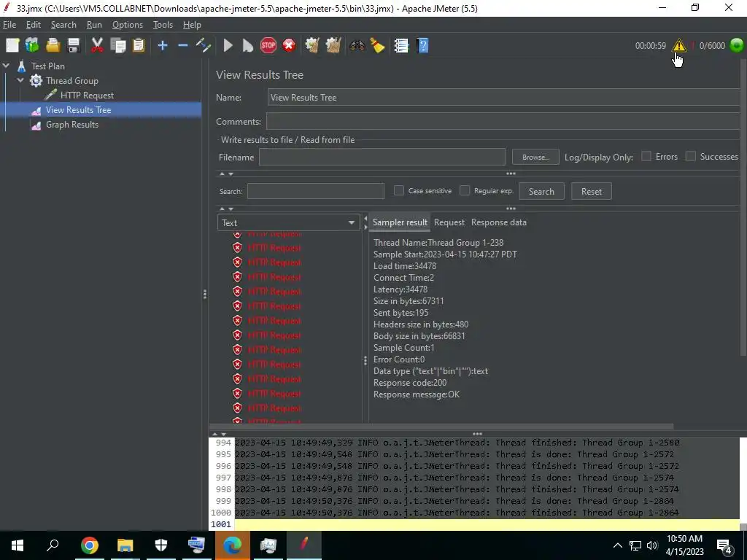This screenshot has height=560, width=747.
Task: Switch to the Request tab
Action: [449, 222]
